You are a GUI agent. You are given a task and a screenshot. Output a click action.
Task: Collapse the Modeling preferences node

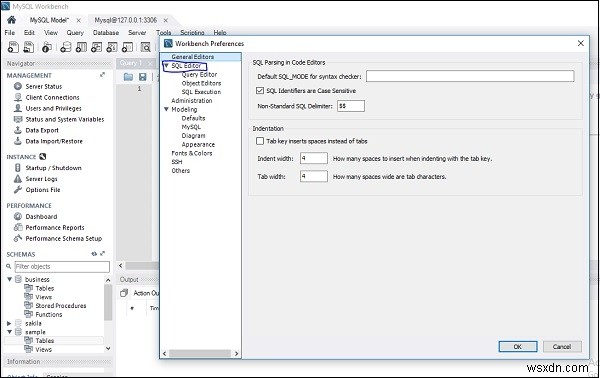(x=166, y=109)
